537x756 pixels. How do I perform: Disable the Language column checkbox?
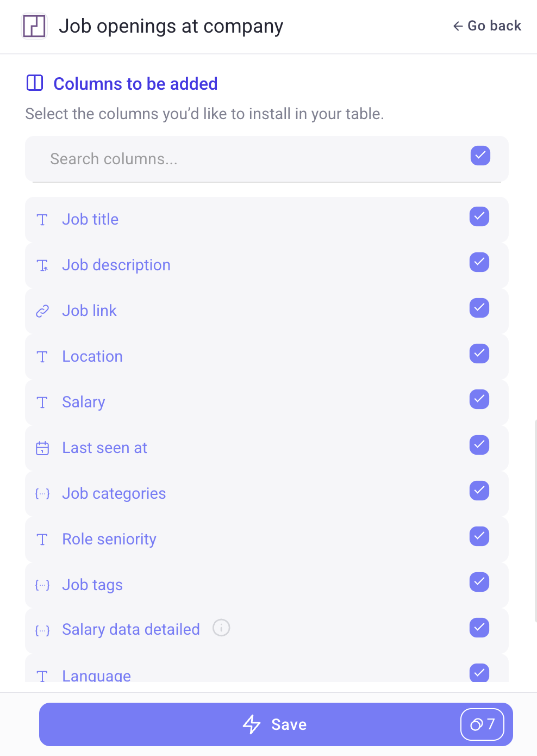tap(479, 673)
